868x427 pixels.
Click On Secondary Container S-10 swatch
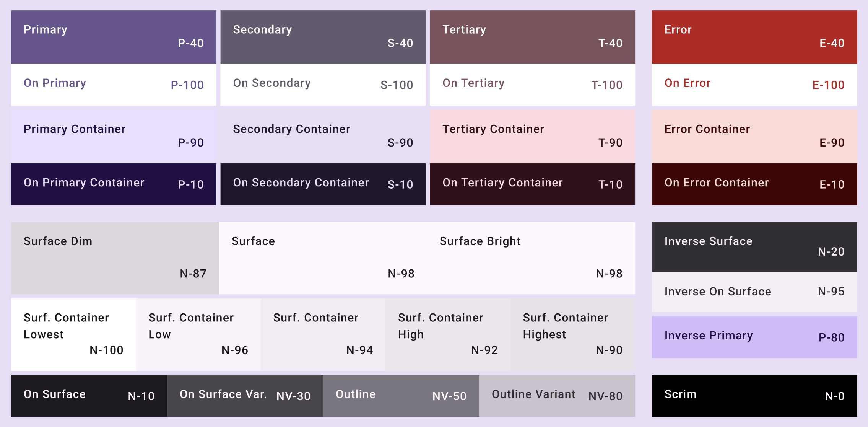[x=323, y=184]
